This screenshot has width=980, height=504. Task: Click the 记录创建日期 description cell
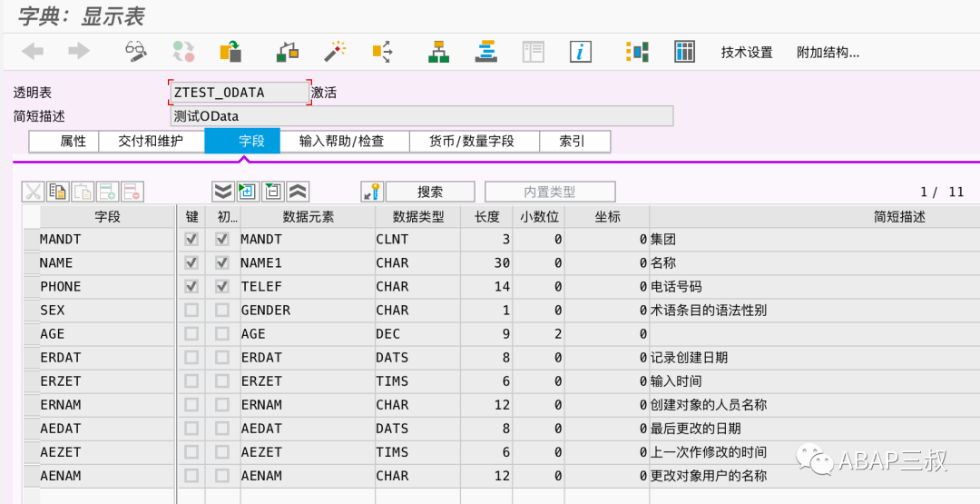(815, 358)
